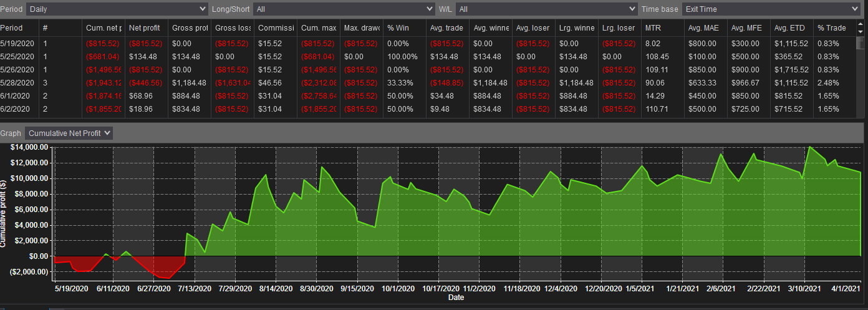Sort by the Commission column header
The height and width of the screenshot is (310, 868).
(276, 28)
